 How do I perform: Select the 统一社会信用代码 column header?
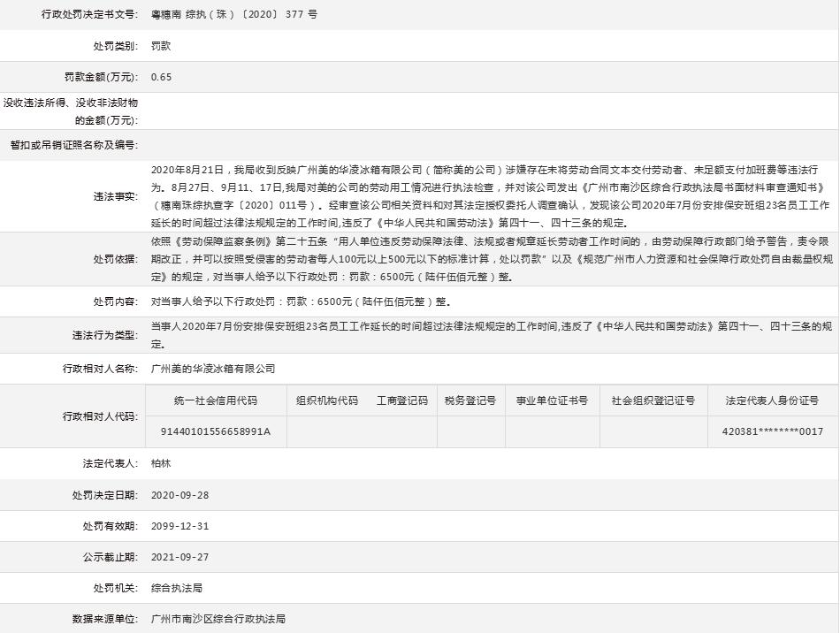point(218,400)
